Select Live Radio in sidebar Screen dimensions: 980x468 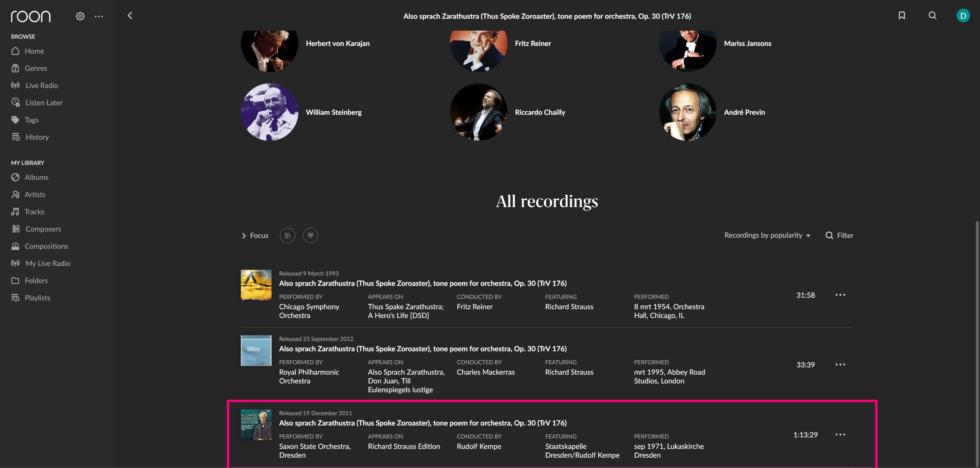(41, 85)
